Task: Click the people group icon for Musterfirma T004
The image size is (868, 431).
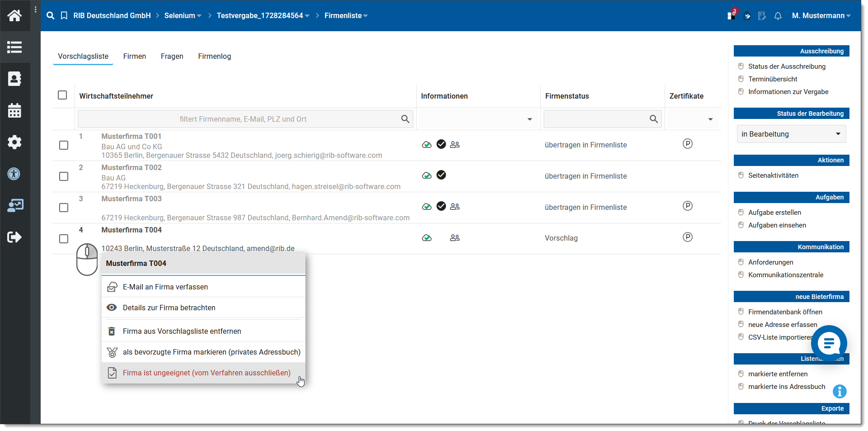Action: click(455, 238)
